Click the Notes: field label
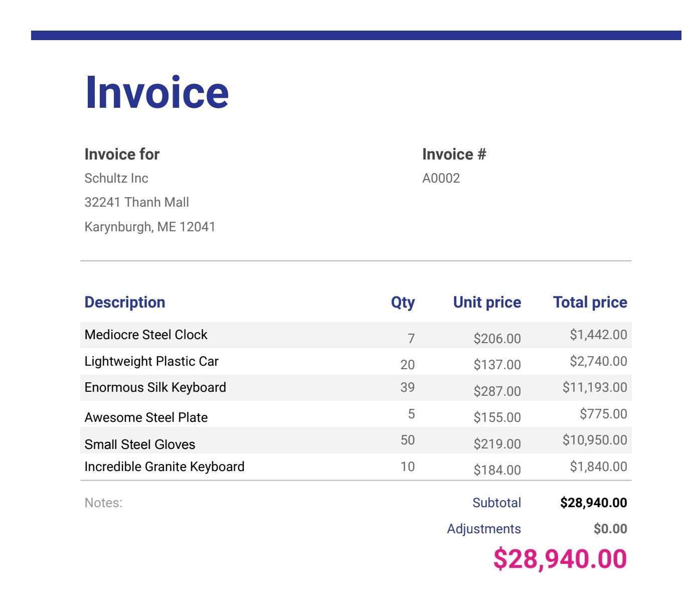The width and height of the screenshot is (689, 616). click(103, 503)
